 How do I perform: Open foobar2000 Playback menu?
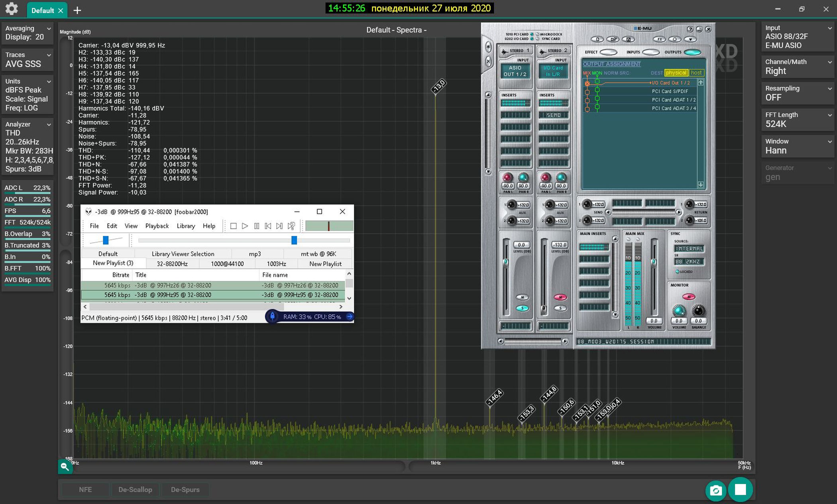157,226
